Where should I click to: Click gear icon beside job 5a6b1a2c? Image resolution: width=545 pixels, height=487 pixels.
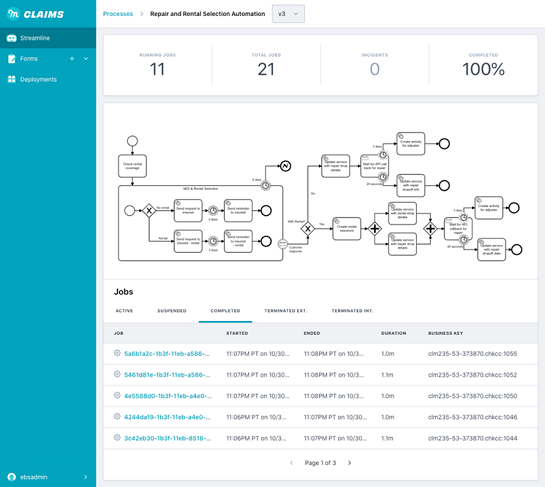117,353
